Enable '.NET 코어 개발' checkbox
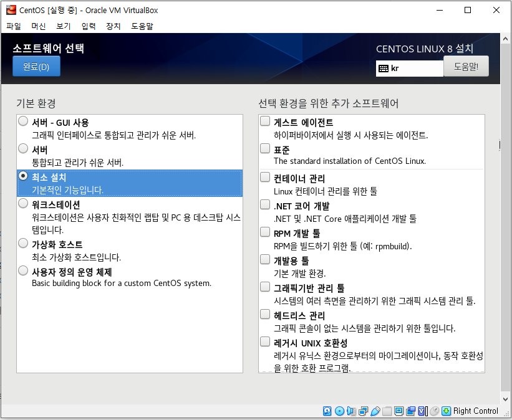The width and height of the screenshot is (512, 420). pos(265,204)
